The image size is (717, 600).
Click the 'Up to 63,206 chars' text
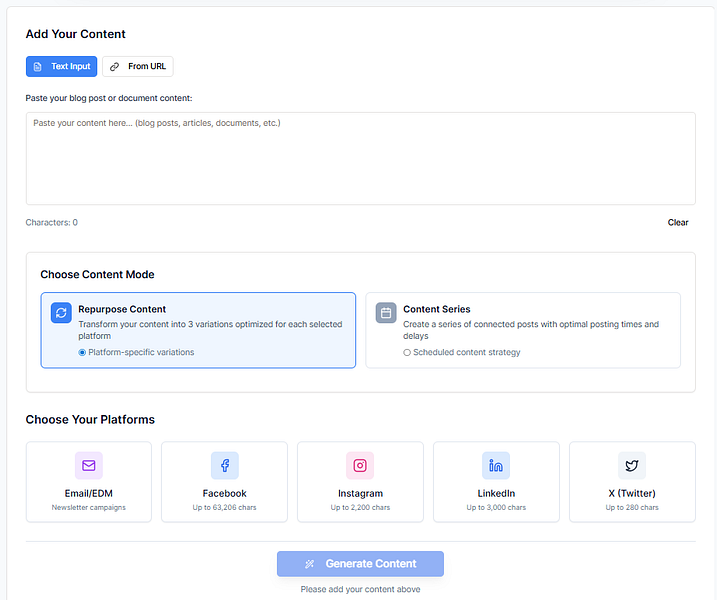pyautogui.click(x=225, y=508)
